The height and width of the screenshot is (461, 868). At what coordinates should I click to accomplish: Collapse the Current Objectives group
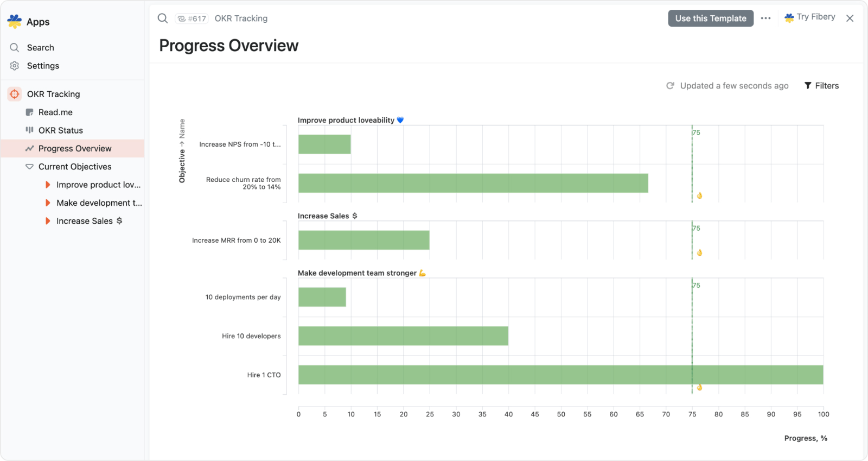29,167
